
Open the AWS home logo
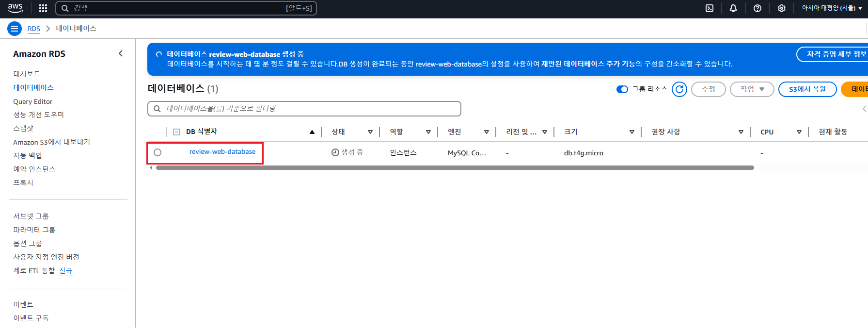tap(15, 8)
